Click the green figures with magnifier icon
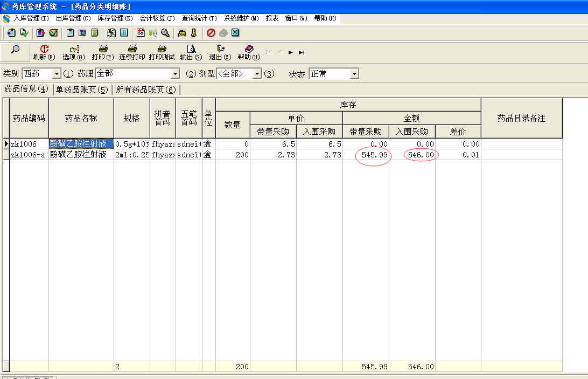 coord(153,33)
